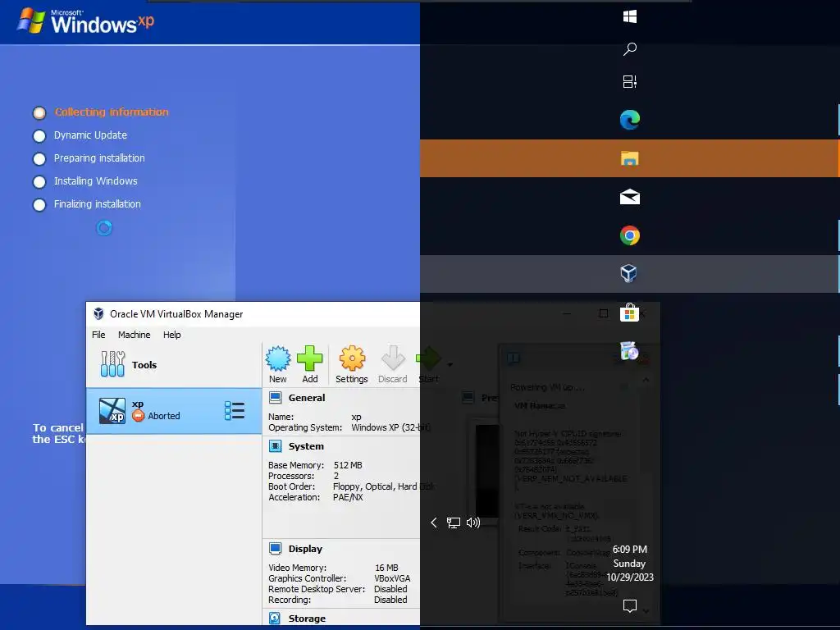Click the "Preparing installation" setup step
Screen dimensions: 840x630
99,158
